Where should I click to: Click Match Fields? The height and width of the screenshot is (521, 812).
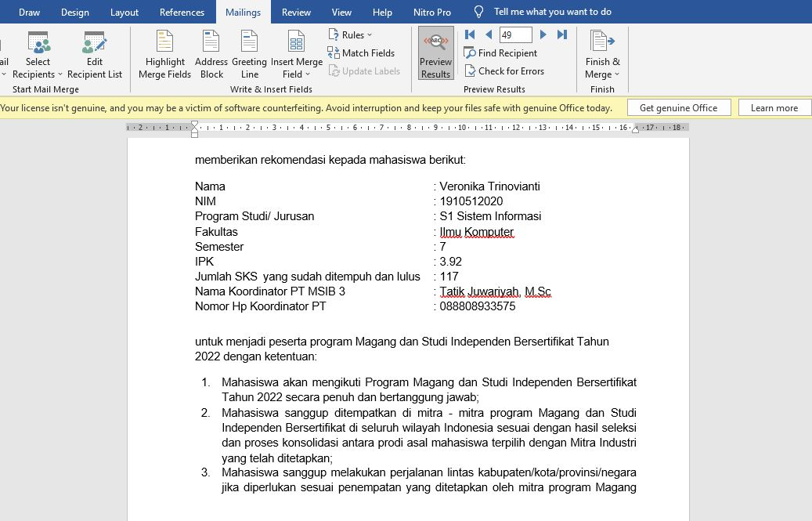click(x=361, y=52)
